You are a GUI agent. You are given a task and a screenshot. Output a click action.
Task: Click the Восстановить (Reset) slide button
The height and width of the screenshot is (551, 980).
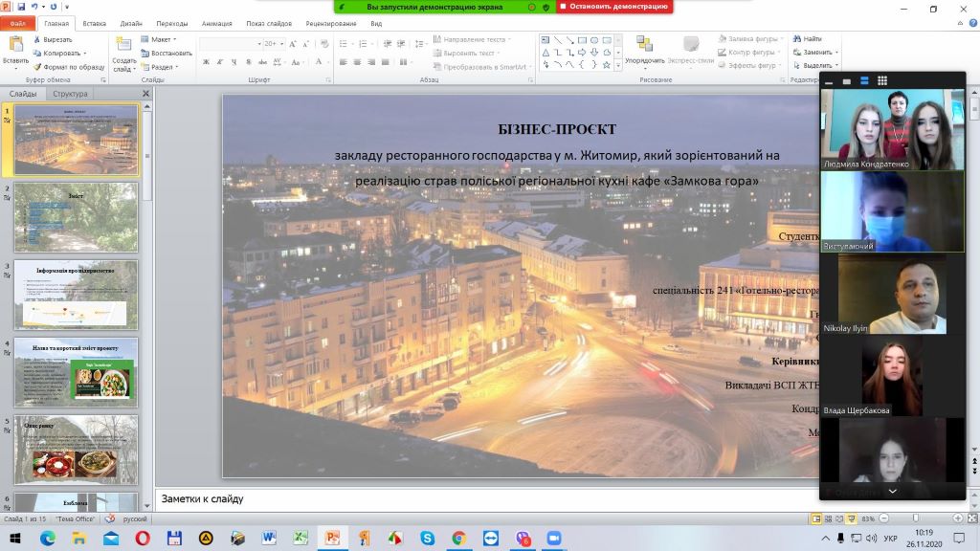167,54
